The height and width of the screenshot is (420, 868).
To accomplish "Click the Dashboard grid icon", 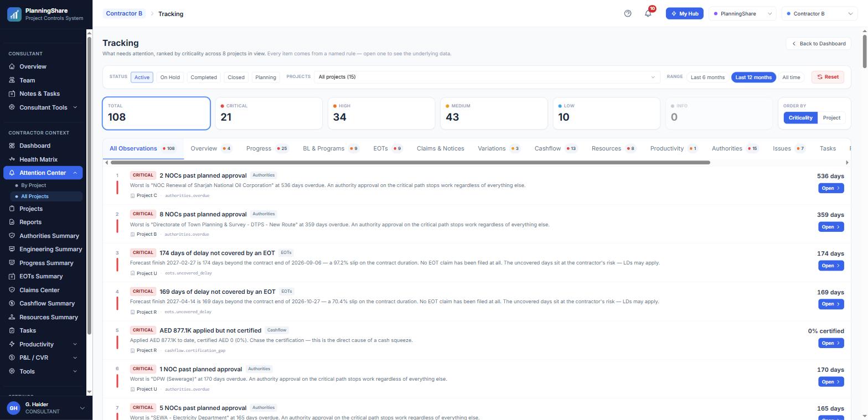I will click(12, 146).
